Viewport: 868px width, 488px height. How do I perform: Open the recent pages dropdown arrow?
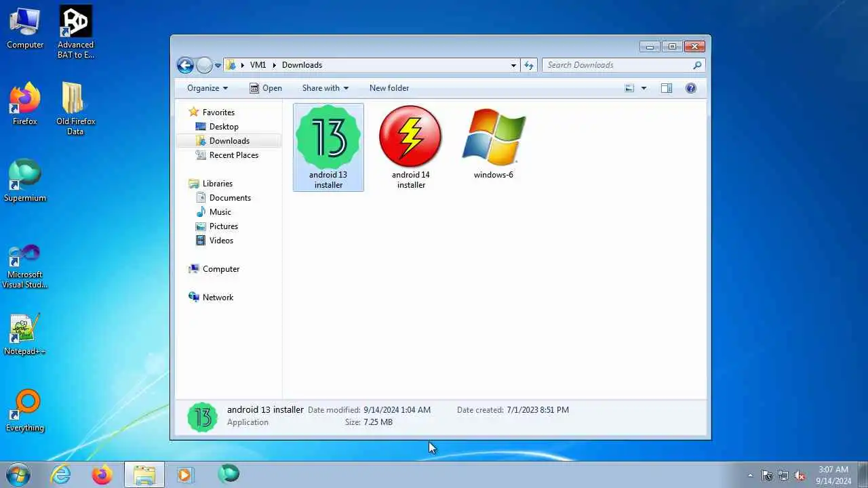218,66
